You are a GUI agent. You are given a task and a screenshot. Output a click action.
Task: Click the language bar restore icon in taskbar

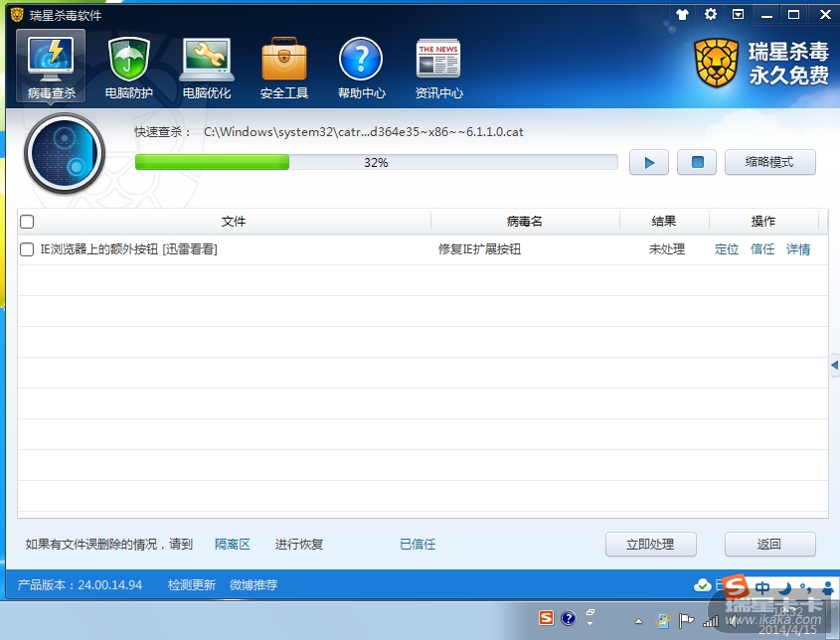590,611
